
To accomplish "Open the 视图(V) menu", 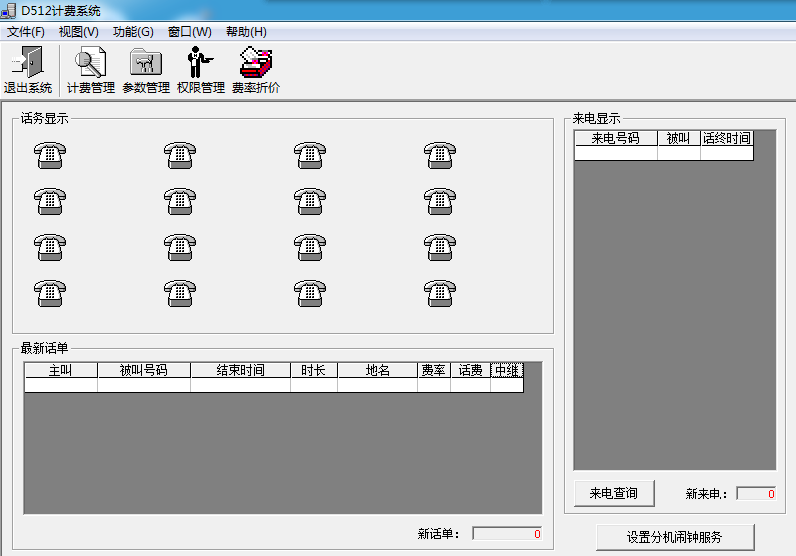I will coord(78,32).
